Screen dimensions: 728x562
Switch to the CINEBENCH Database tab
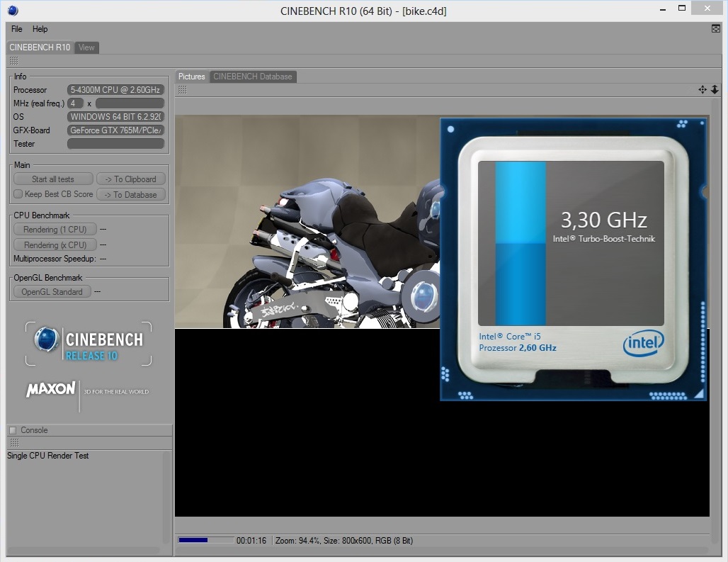pos(253,77)
